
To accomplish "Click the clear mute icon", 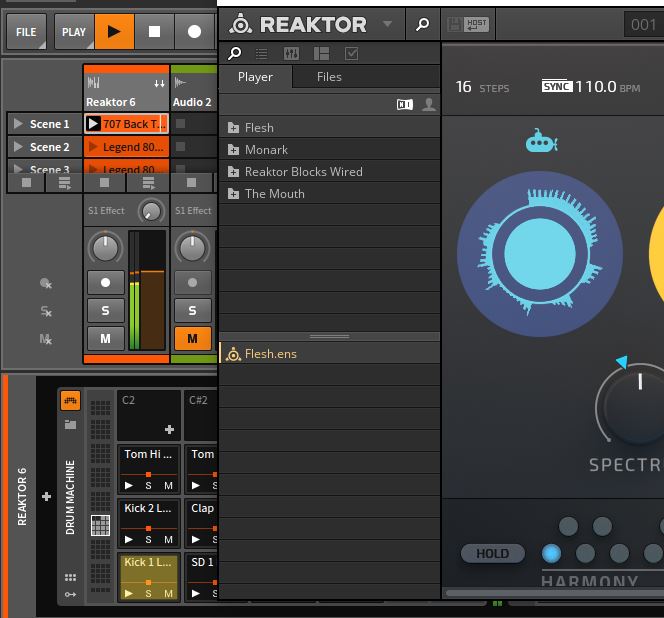I will point(46,339).
